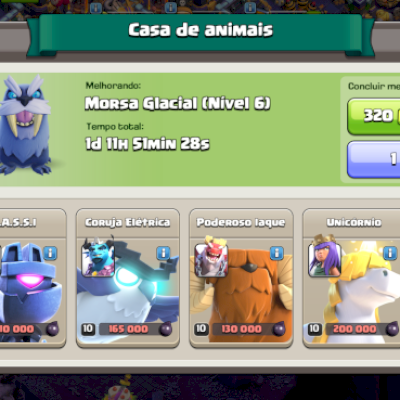Tap the Barbarian King portrait on Poderoso Iaque

coord(211,257)
